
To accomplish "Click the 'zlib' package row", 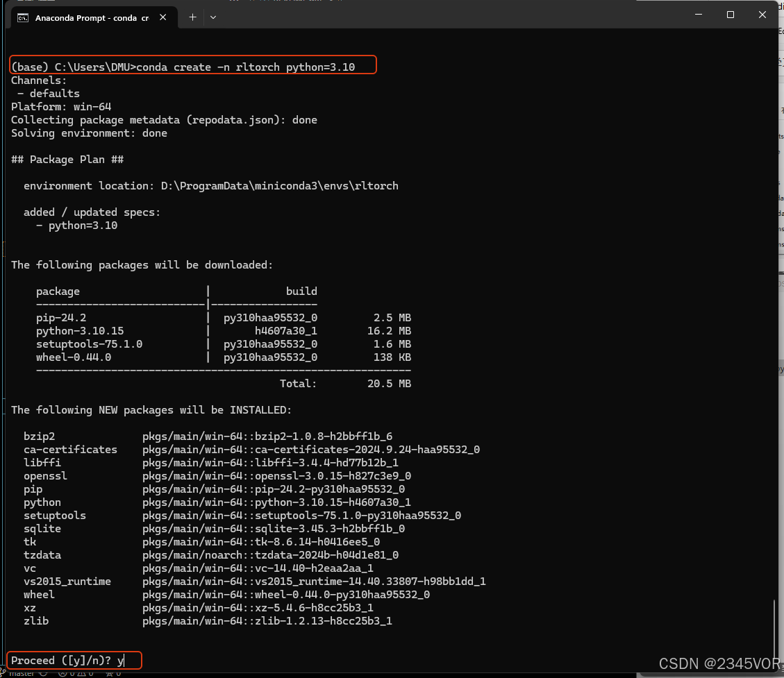I will (208, 621).
